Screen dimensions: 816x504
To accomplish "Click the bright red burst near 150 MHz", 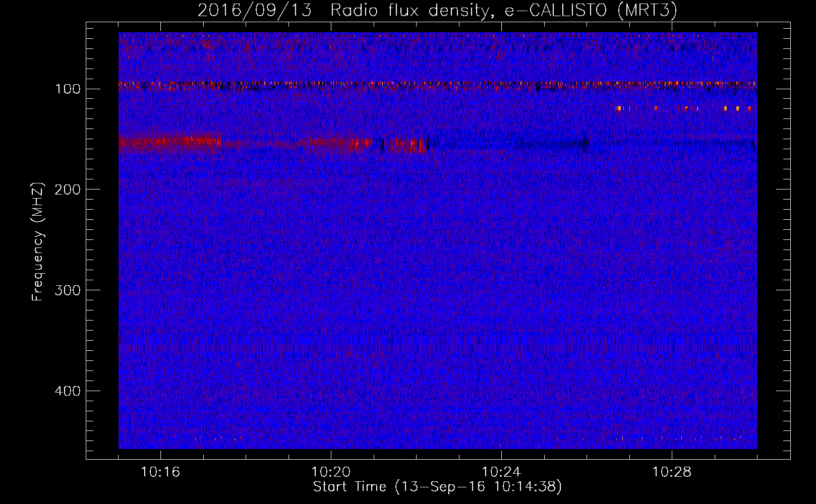I will 170,143.
